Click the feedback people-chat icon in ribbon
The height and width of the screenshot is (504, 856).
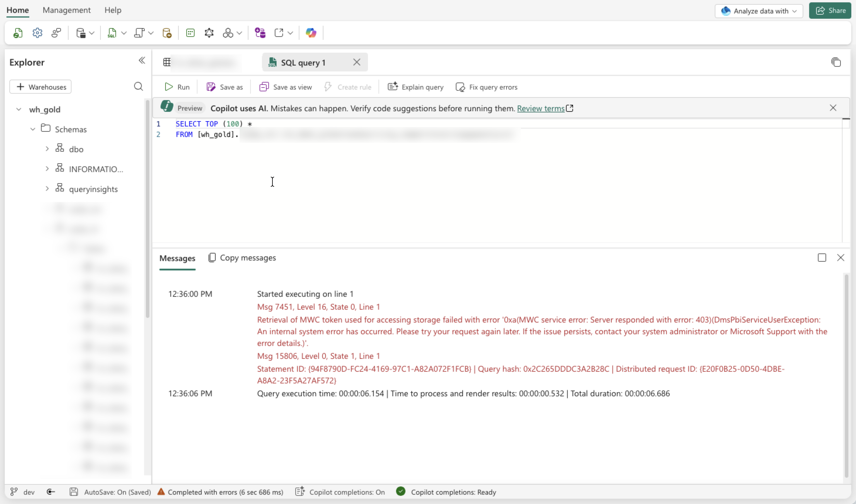[x=57, y=33]
